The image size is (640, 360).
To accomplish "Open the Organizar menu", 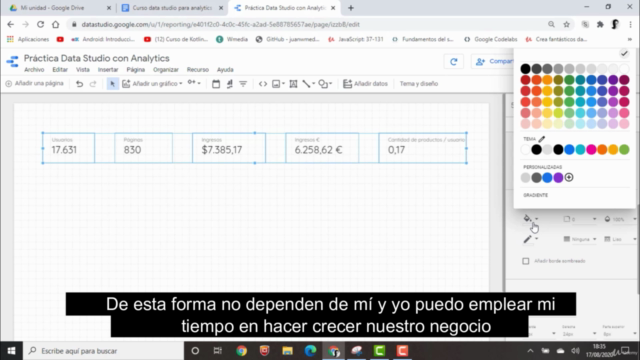I will click(166, 70).
